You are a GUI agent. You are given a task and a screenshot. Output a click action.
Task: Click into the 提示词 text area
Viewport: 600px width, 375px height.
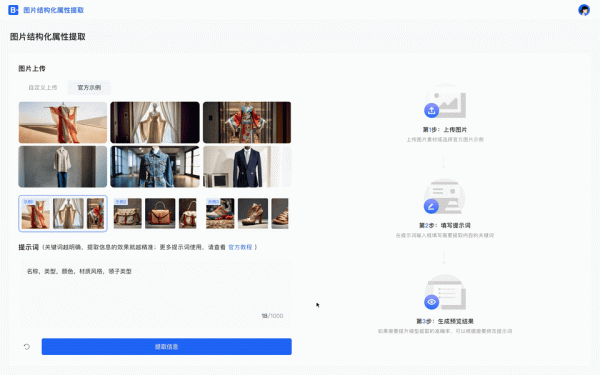pos(155,294)
